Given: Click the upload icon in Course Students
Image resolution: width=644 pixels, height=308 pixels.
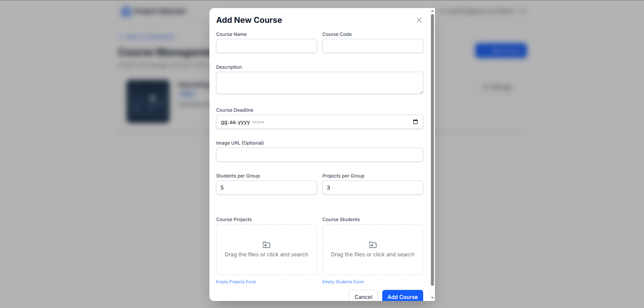Looking at the screenshot, I should pyautogui.click(x=373, y=245).
